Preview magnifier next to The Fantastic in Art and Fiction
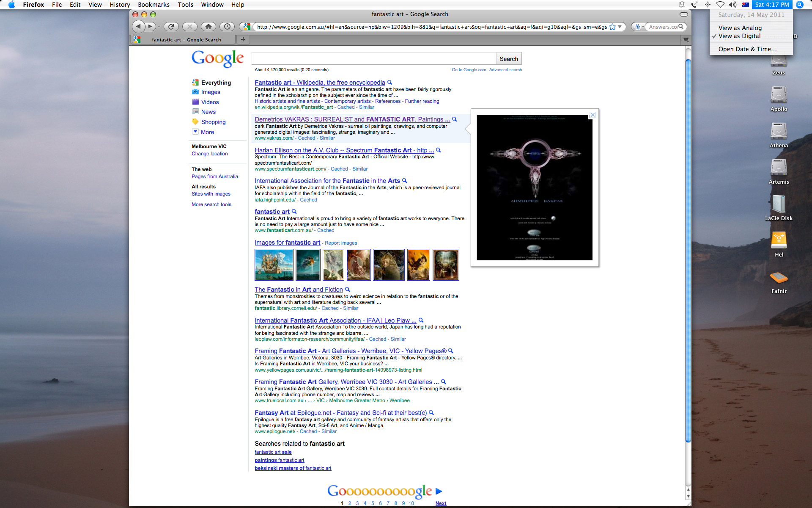The height and width of the screenshot is (508, 812). click(x=348, y=290)
